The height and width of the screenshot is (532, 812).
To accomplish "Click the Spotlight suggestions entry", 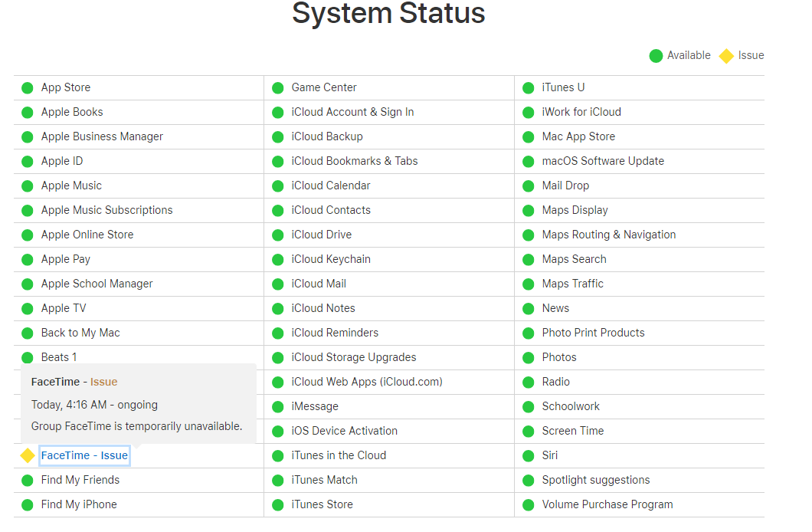I will click(x=596, y=480).
